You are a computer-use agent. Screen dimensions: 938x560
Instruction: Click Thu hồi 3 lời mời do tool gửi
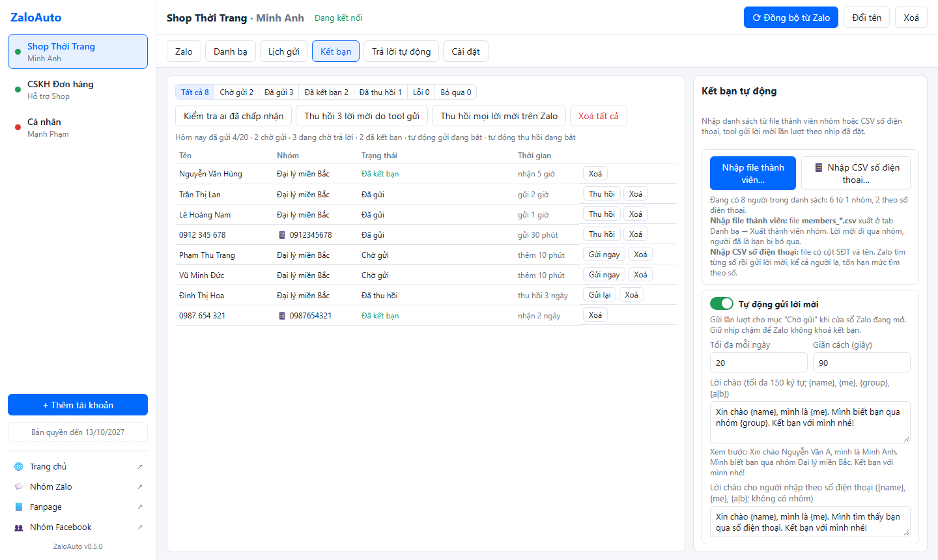(362, 116)
